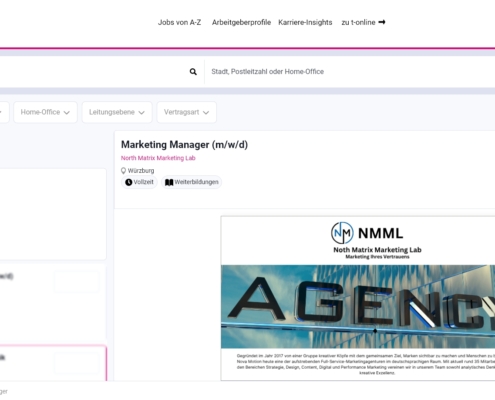Open Karriere-Insights navigation item

[305, 22]
